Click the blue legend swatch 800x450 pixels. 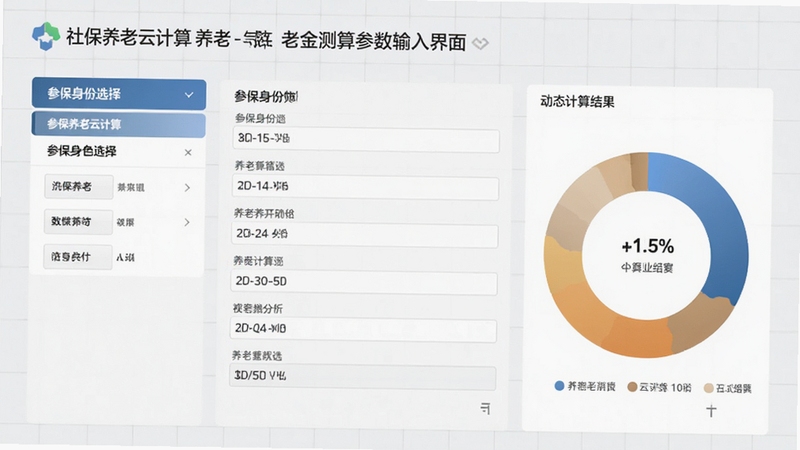[559, 386]
